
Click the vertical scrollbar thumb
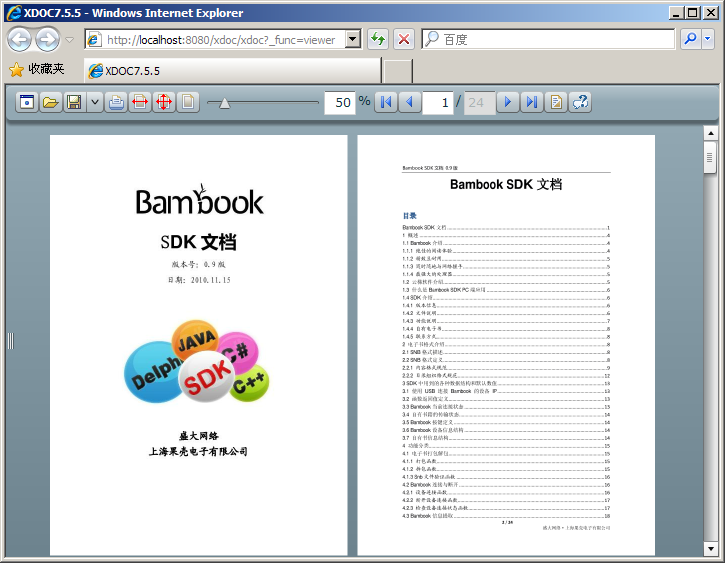pyautogui.click(x=710, y=158)
